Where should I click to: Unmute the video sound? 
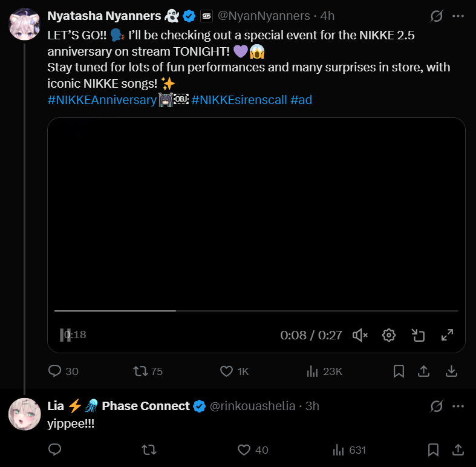(360, 335)
